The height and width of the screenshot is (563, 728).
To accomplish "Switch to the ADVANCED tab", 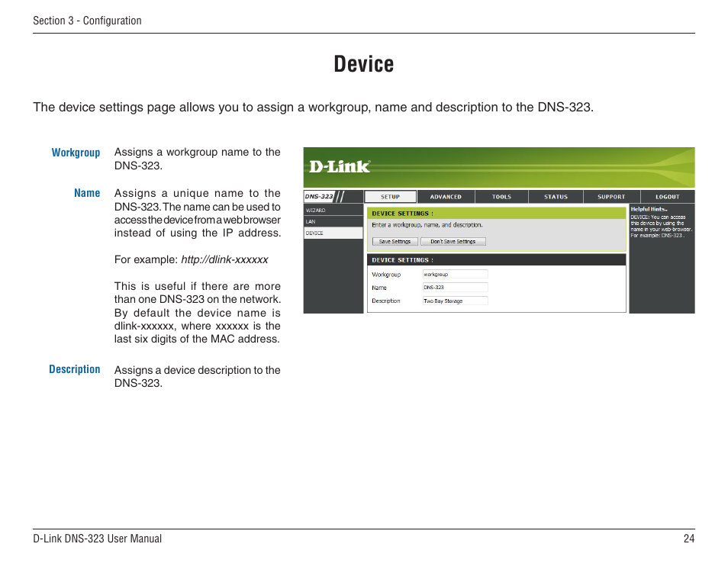I will pos(446,197).
